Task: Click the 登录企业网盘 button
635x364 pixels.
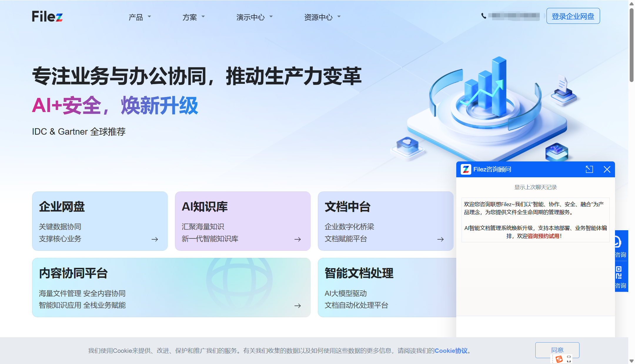Action: point(573,16)
